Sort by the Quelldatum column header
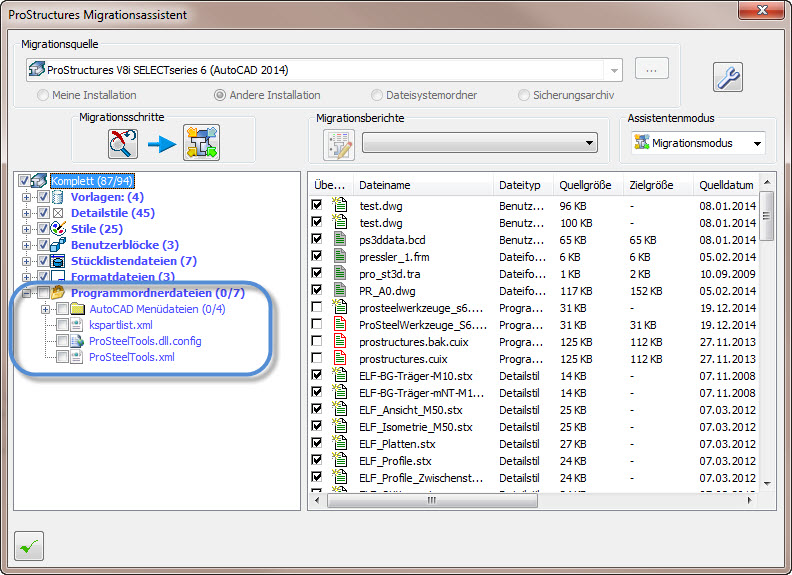The height and width of the screenshot is (575, 792). [726, 185]
